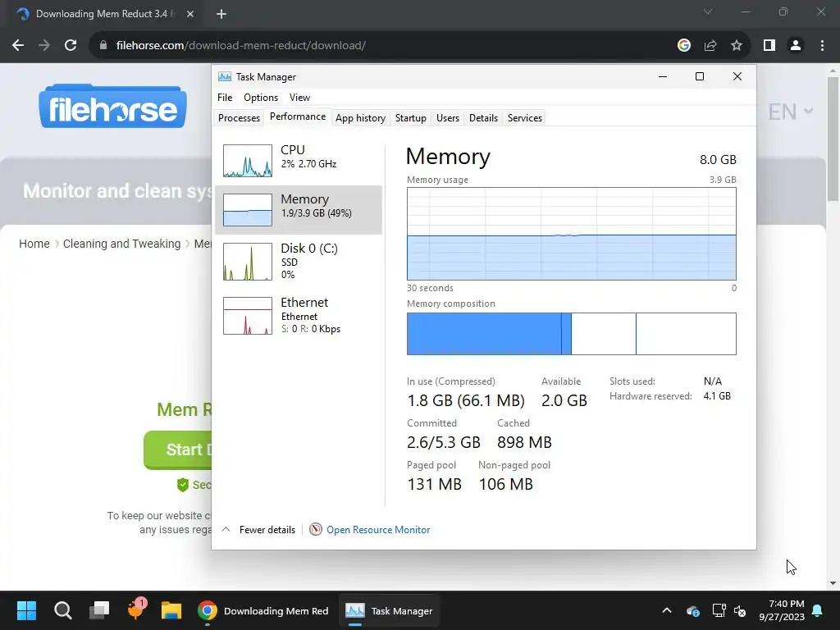Open the File menu in Task Manager

pos(225,98)
